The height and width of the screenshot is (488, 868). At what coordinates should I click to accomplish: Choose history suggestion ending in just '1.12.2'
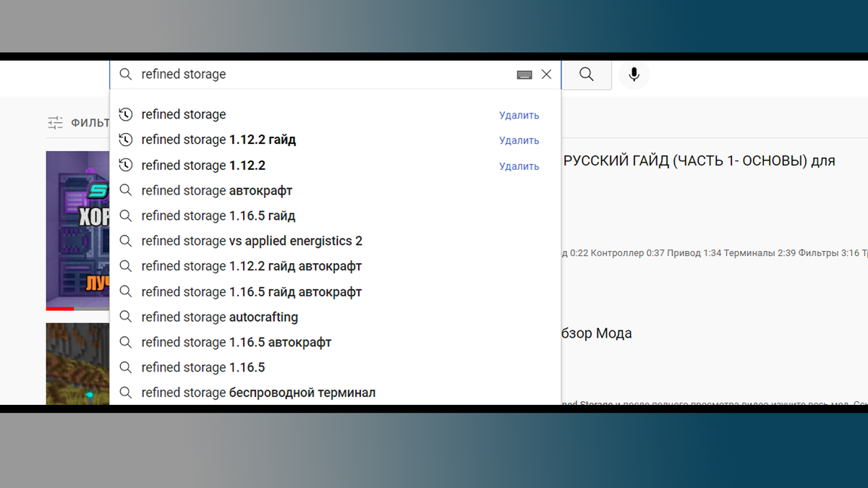pyautogui.click(x=335, y=165)
